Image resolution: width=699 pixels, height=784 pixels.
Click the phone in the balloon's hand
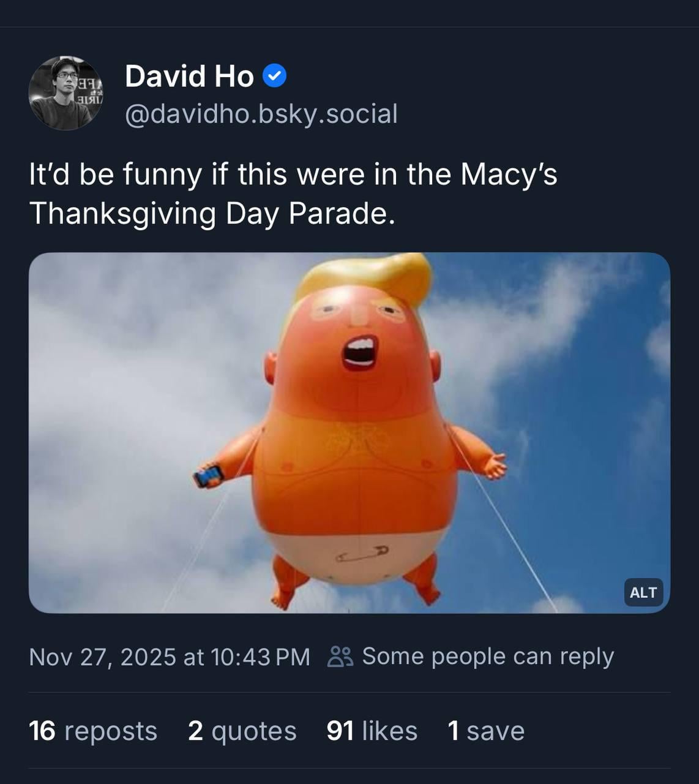coord(208,476)
